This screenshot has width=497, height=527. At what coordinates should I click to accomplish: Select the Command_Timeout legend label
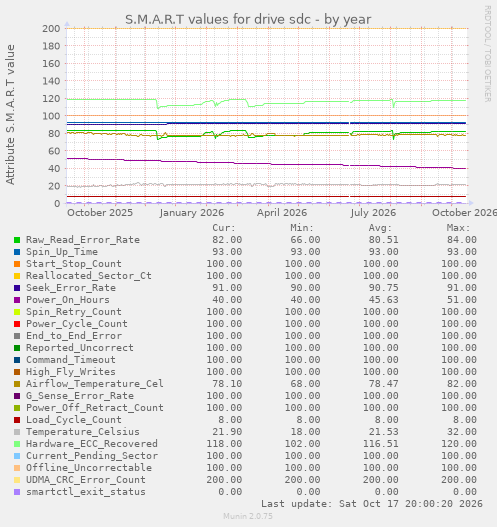point(71,360)
